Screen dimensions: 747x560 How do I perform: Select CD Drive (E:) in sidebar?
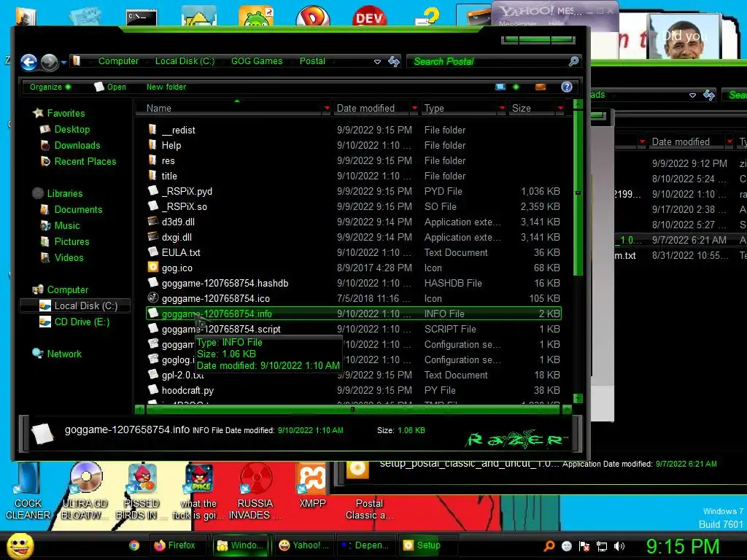(82, 322)
